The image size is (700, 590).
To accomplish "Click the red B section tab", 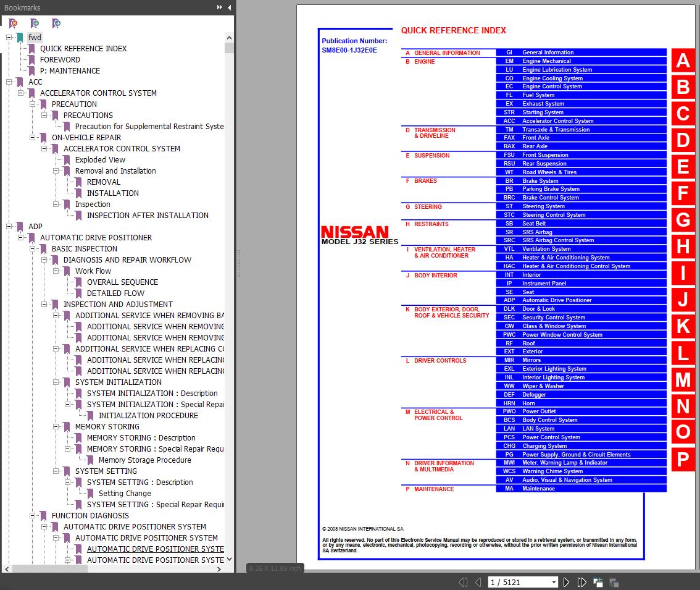I will click(x=683, y=86).
